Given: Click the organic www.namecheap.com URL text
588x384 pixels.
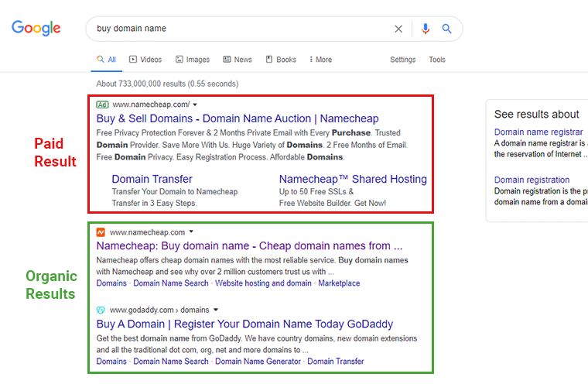Looking at the screenshot, I should tap(147, 232).
